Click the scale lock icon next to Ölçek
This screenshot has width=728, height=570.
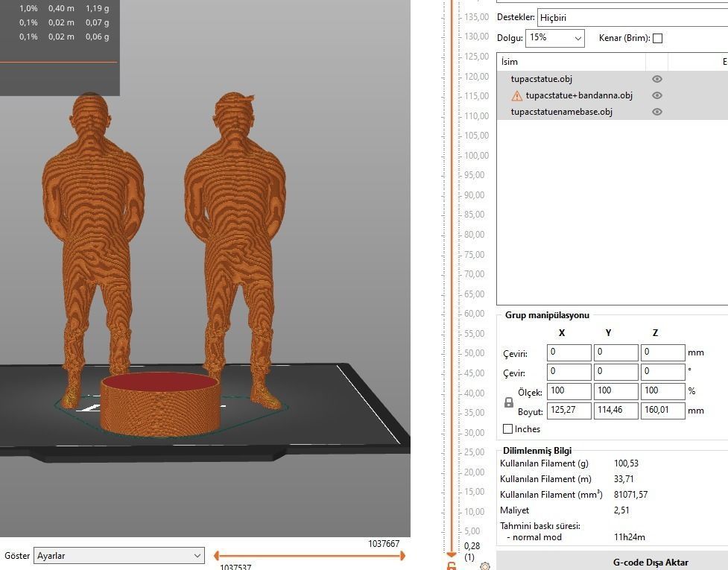click(x=509, y=402)
